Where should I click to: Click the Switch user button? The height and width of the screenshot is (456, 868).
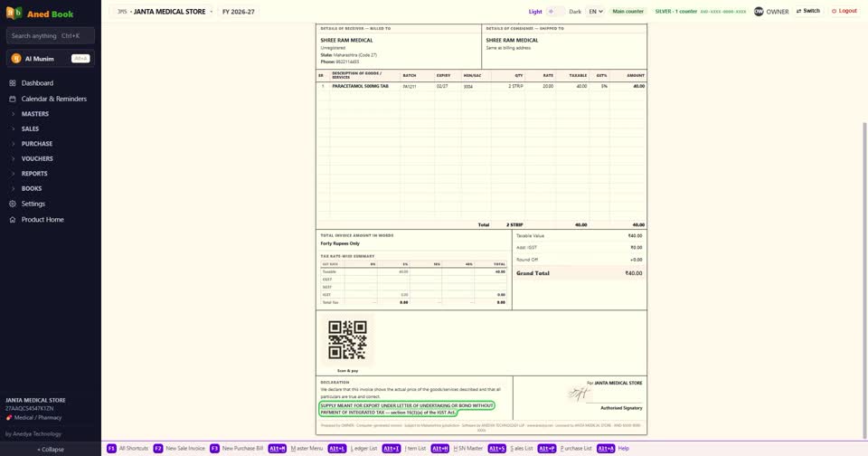pos(808,11)
